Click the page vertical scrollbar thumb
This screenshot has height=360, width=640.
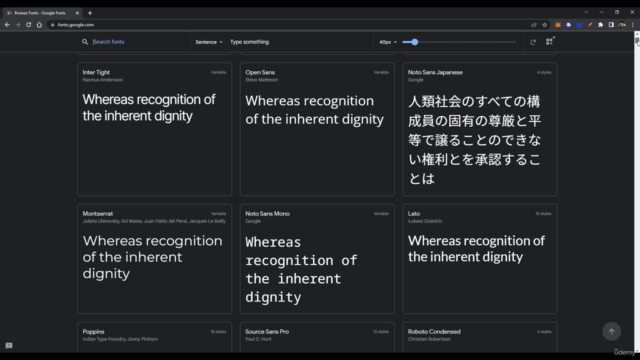pyautogui.click(x=637, y=40)
